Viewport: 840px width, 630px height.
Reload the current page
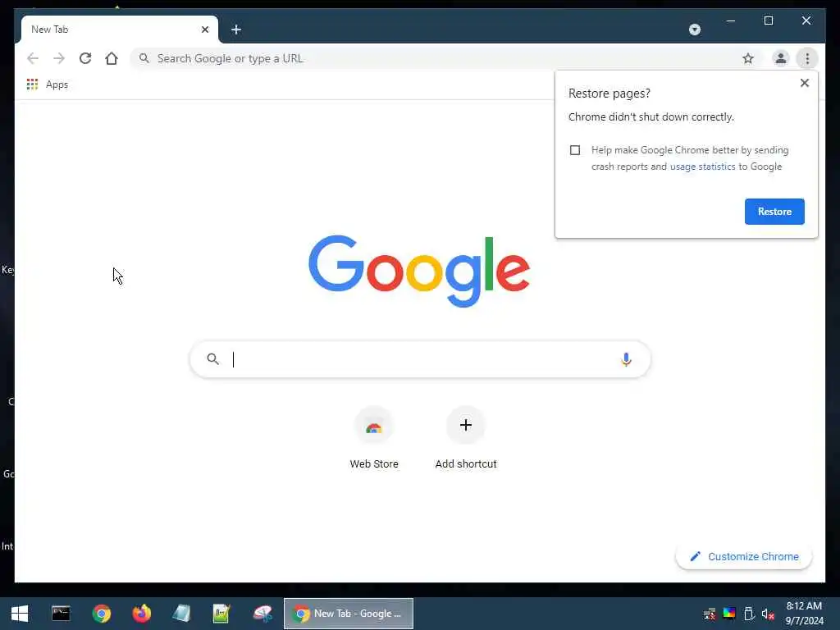pos(85,58)
